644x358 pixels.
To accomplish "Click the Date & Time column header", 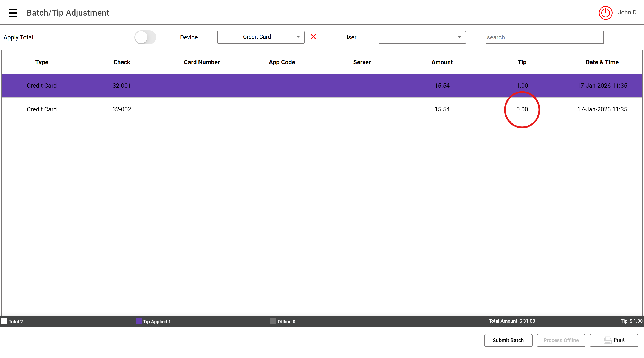I will pyautogui.click(x=602, y=62).
